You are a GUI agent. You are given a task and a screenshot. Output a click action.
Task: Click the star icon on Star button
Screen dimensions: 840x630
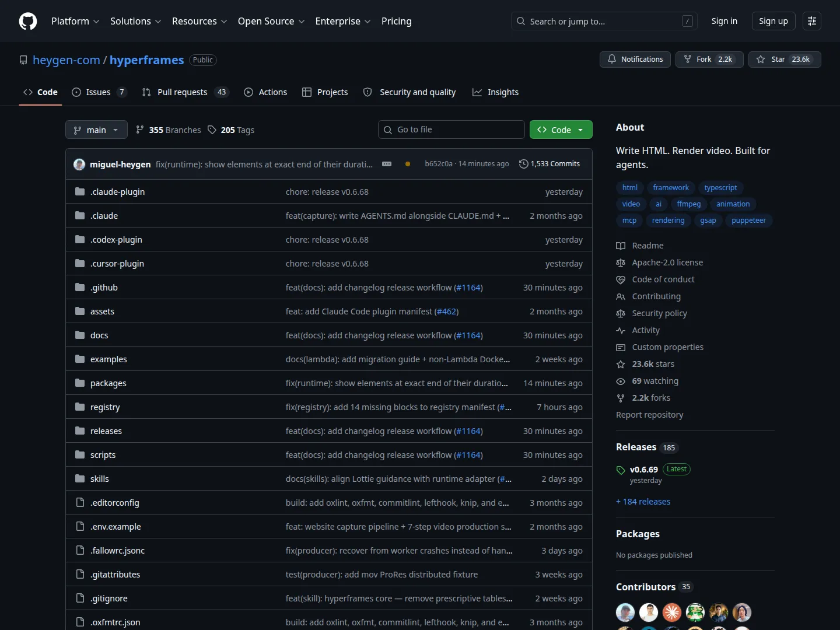click(x=761, y=59)
